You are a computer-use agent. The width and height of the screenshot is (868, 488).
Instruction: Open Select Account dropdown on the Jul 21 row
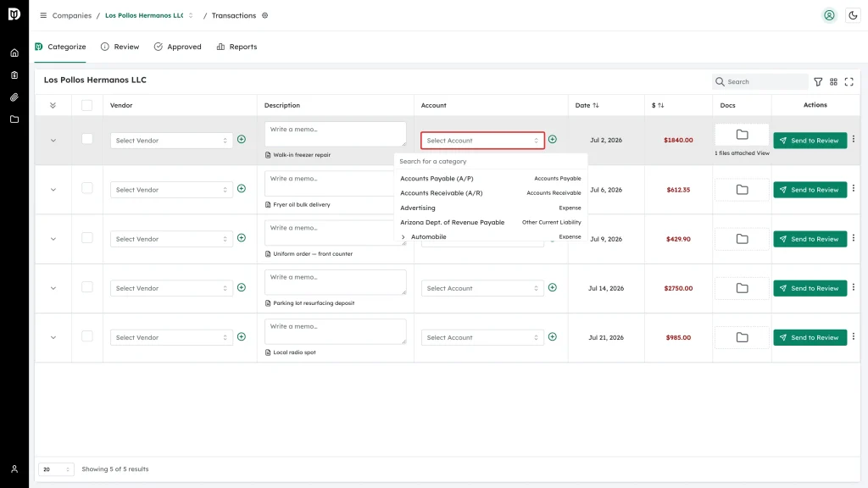tap(482, 337)
